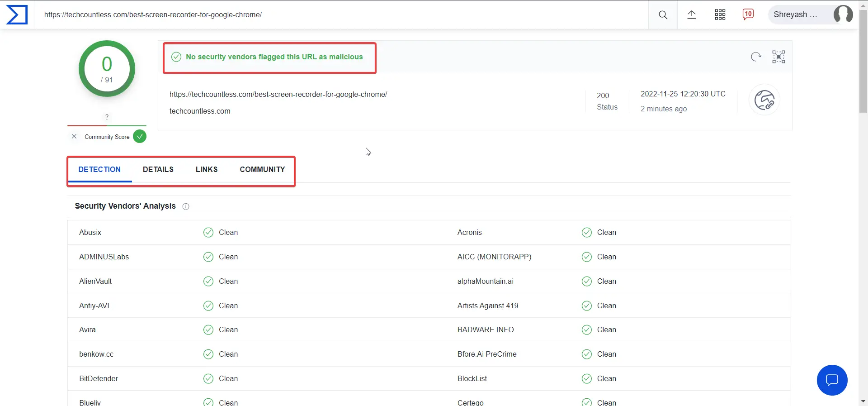Click the search magnifier icon

pyautogui.click(x=663, y=15)
